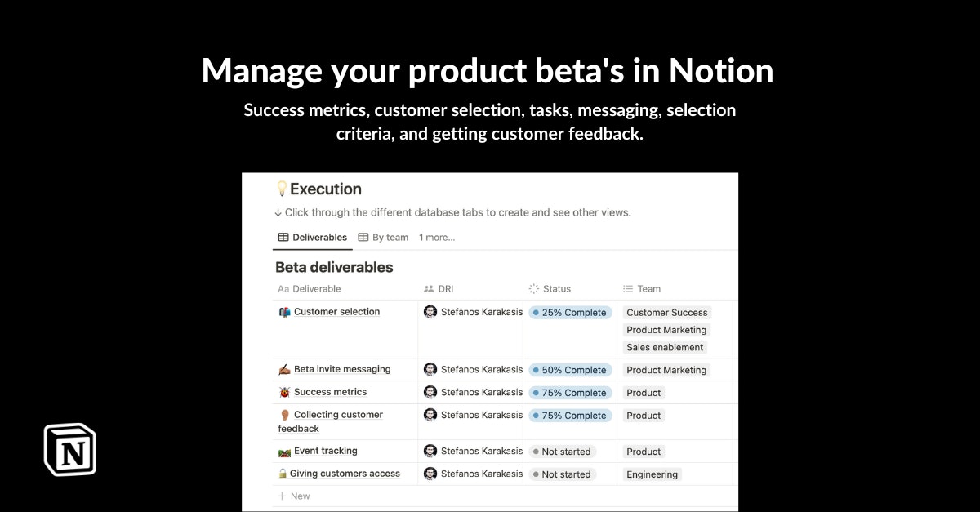Click the avatar in Giving customers access row
Image resolution: width=980 pixels, height=512 pixels.
tap(430, 474)
